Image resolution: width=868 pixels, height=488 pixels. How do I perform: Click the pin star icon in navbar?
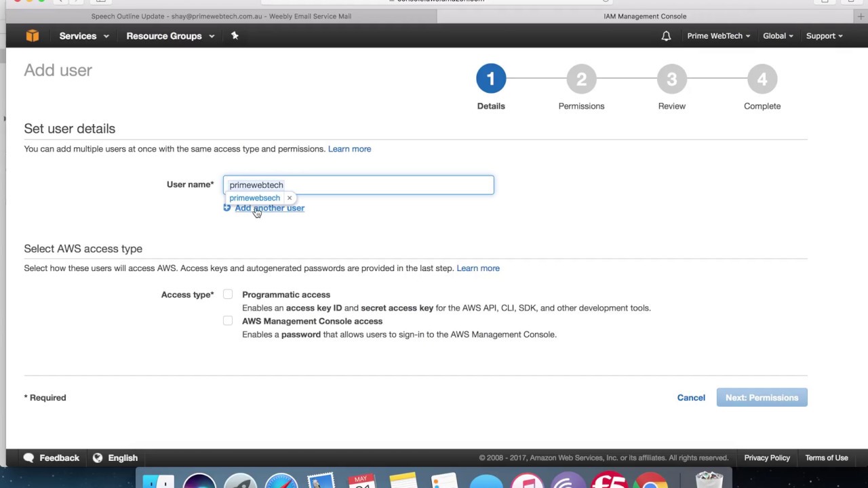(235, 35)
